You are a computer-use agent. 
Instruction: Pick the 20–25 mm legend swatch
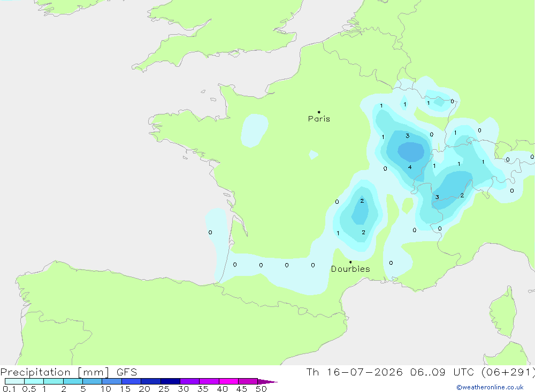(x=150, y=381)
